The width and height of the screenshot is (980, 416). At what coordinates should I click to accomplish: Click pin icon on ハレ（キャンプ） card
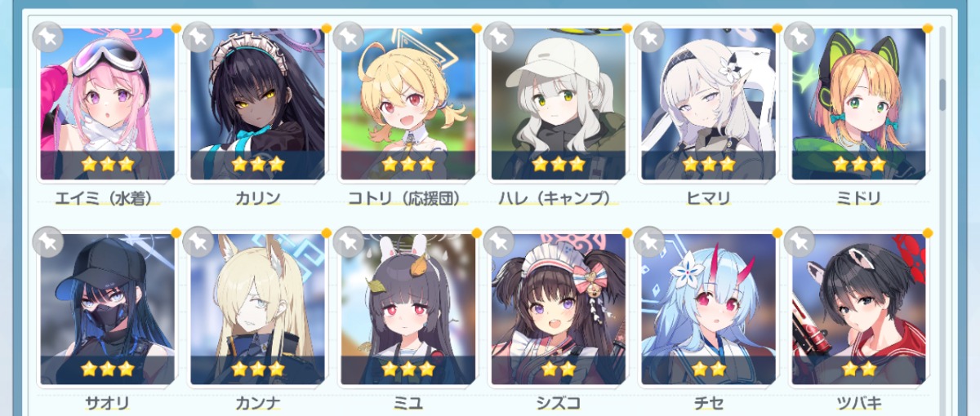tap(499, 37)
